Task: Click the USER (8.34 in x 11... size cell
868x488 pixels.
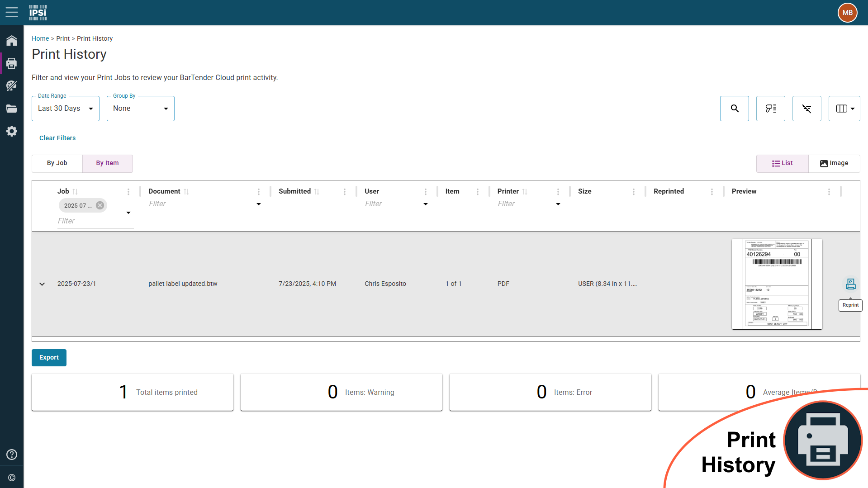Action: 607,284
